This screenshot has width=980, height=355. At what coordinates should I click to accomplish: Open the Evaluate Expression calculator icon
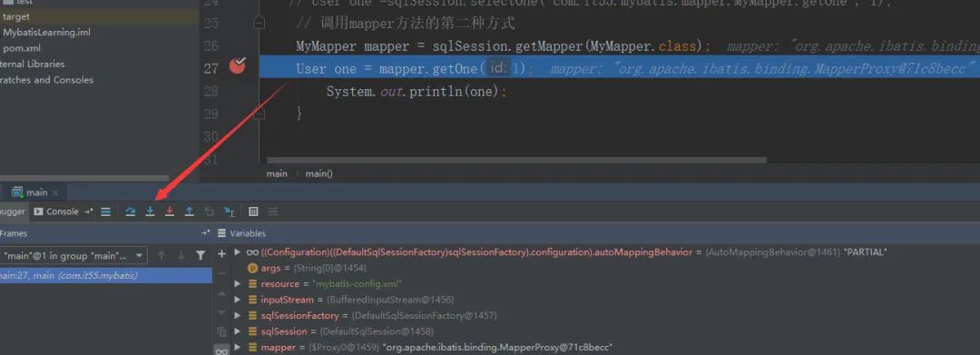[x=253, y=212]
